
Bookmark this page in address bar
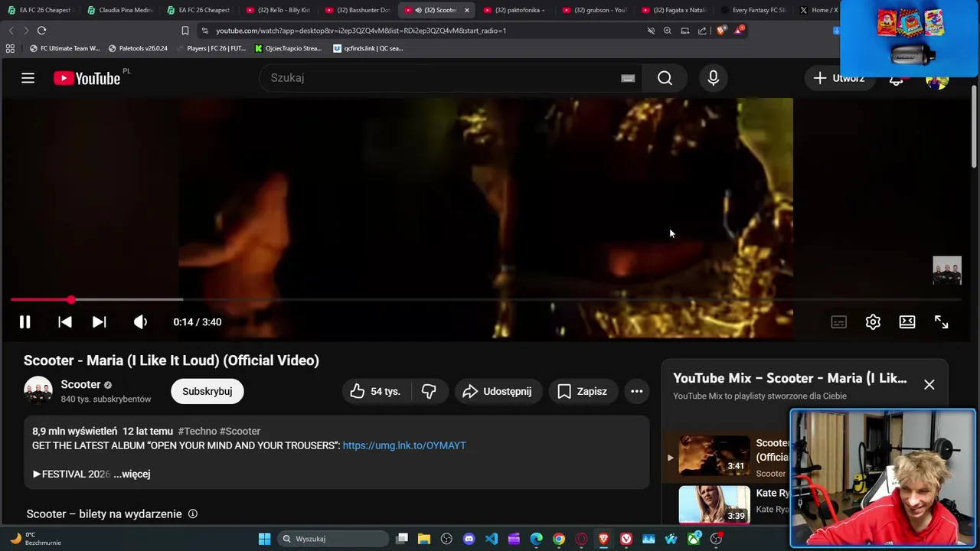pos(185,31)
